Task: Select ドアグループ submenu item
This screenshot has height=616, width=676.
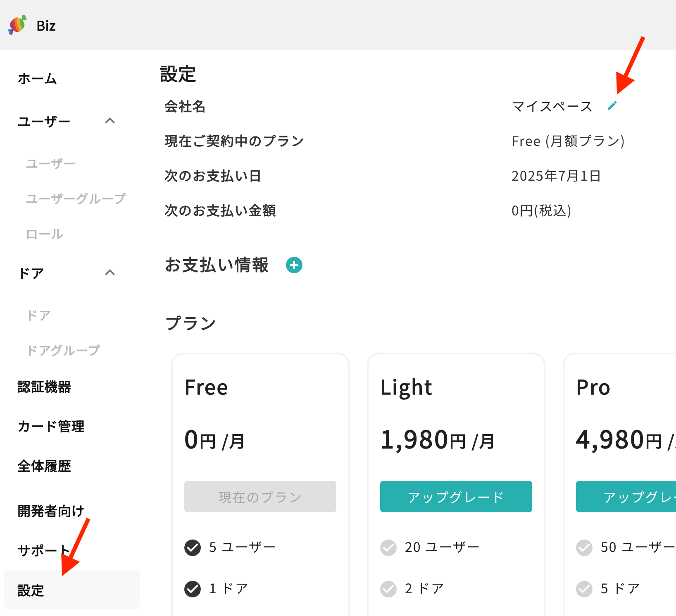Action: (63, 350)
